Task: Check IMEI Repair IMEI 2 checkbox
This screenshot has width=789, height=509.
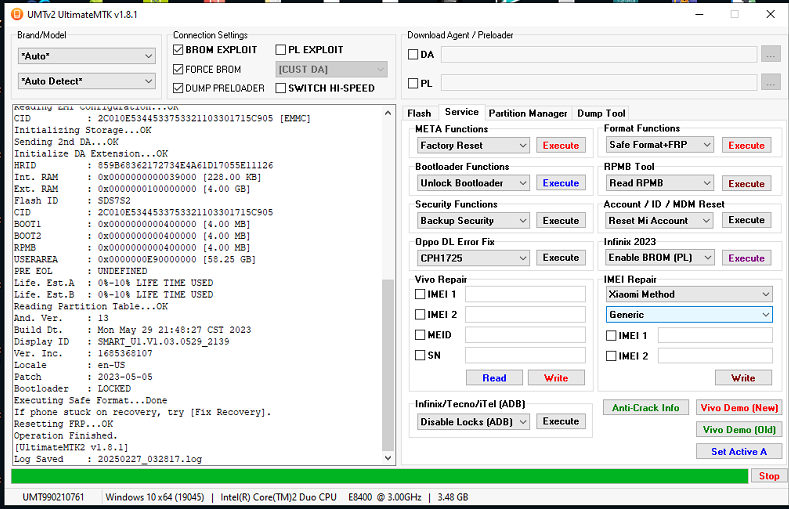Action: (x=611, y=356)
